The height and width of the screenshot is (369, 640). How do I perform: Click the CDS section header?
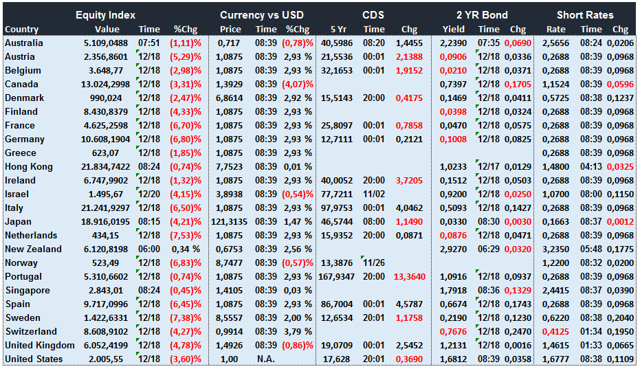click(373, 15)
